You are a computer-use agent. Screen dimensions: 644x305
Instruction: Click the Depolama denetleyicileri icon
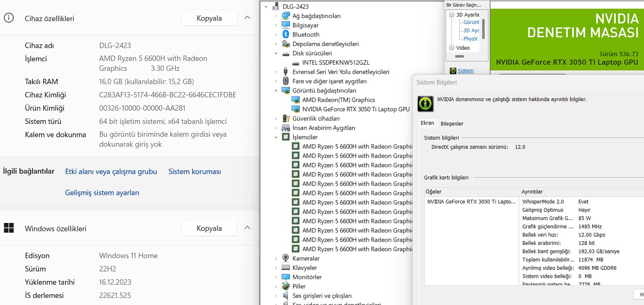pyautogui.click(x=285, y=44)
